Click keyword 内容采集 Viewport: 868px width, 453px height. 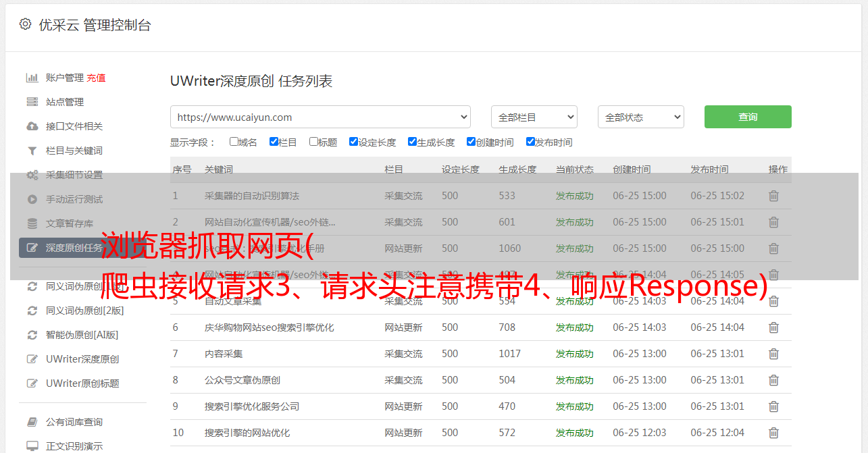(224, 354)
